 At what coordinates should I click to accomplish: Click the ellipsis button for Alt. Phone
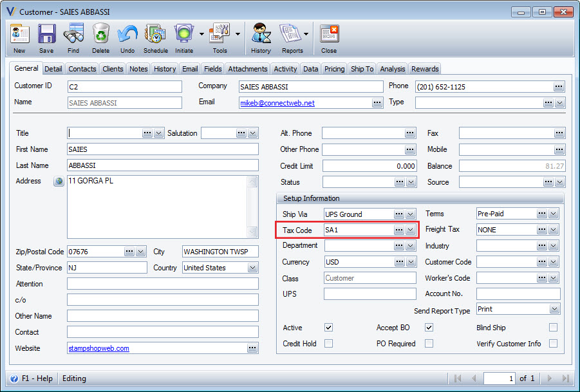point(410,133)
